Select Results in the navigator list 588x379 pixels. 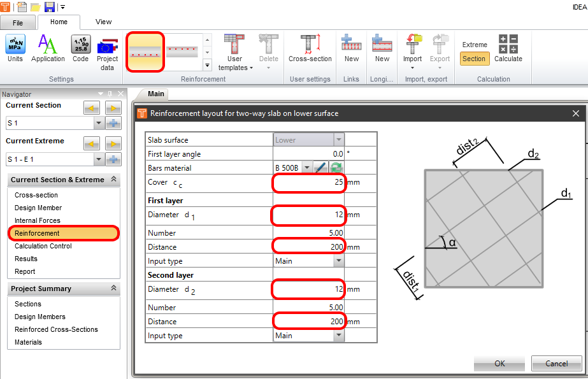[x=25, y=259]
